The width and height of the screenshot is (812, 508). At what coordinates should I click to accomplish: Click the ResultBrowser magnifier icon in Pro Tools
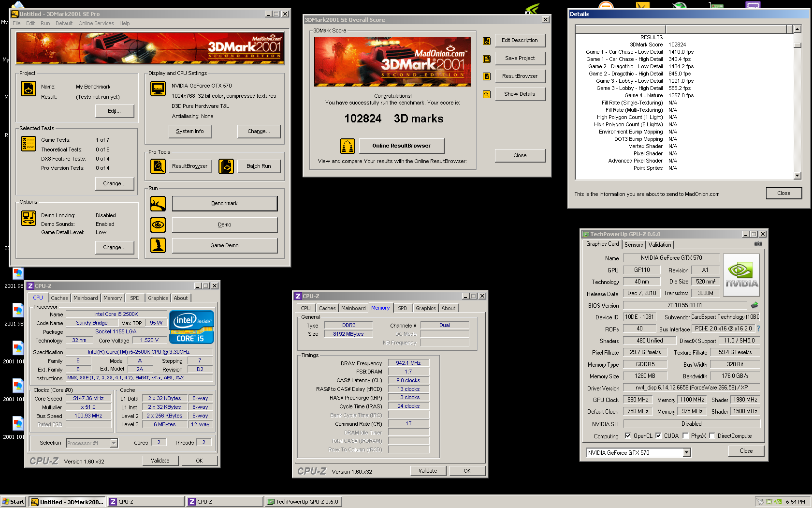[158, 166]
